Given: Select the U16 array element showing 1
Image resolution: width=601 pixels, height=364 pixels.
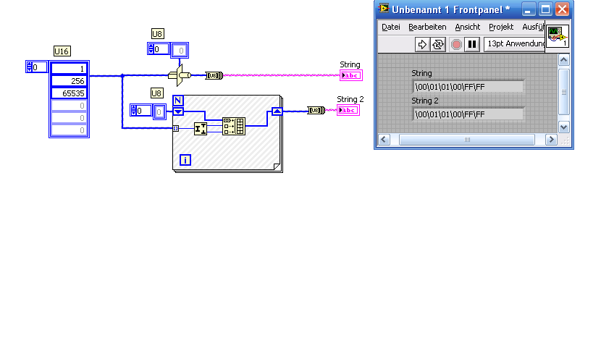Looking at the screenshot, I should [69, 69].
